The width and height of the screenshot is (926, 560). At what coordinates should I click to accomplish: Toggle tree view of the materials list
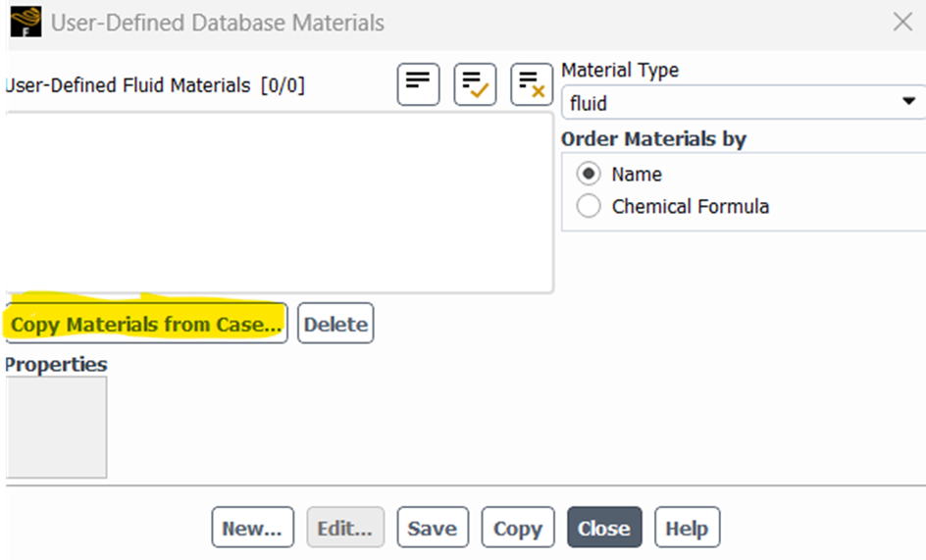point(418,84)
